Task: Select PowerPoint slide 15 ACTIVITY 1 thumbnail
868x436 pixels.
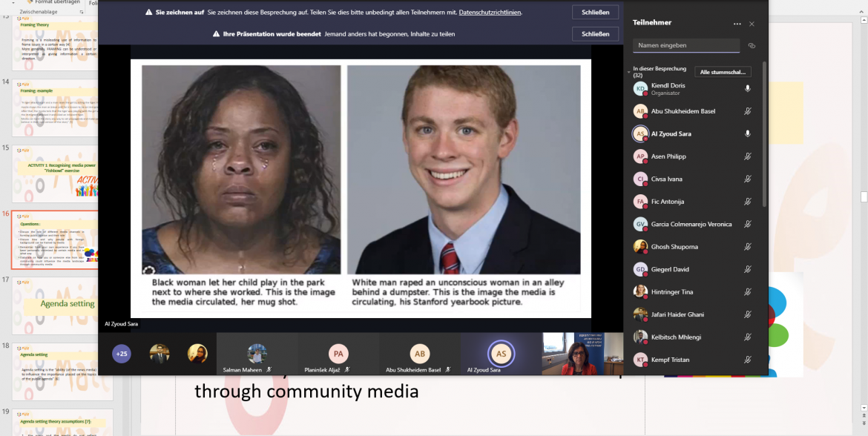Action: coord(56,174)
